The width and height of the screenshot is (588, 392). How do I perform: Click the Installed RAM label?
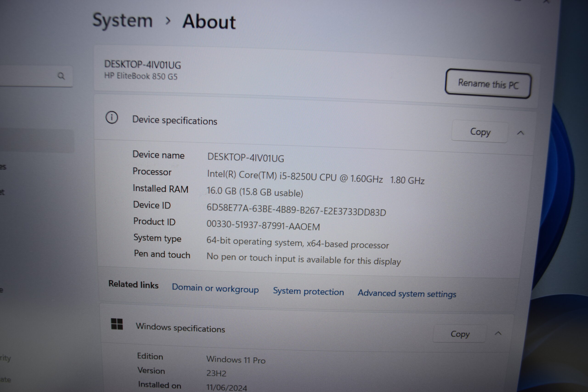pos(161,189)
